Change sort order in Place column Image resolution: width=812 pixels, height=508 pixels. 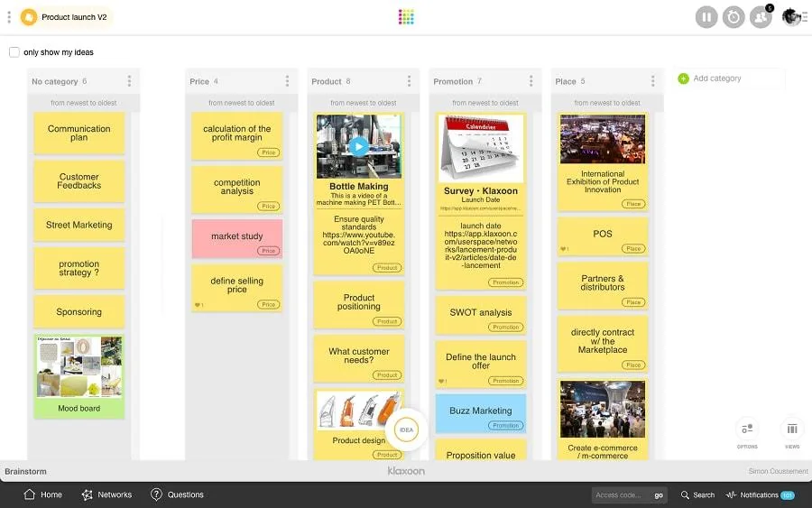(x=607, y=103)
